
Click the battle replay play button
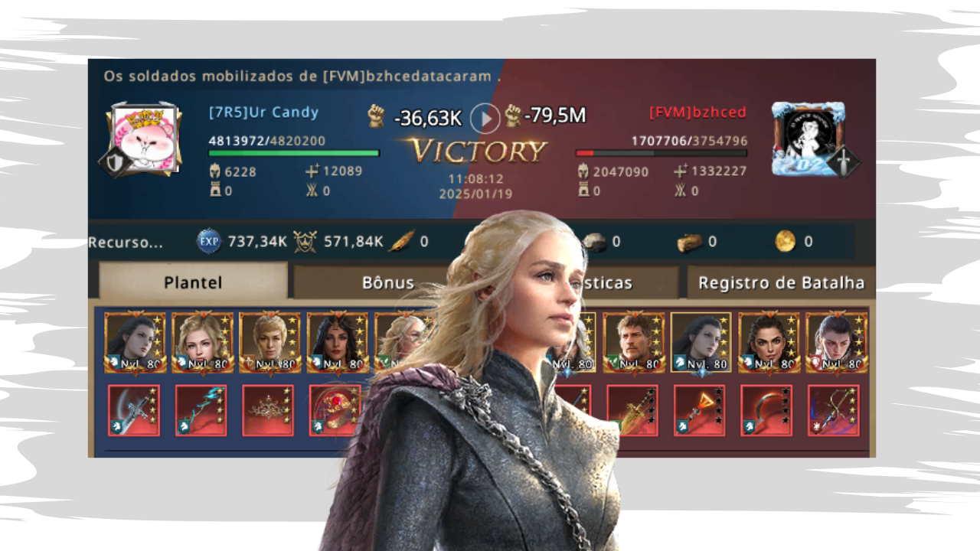(485, 118)
